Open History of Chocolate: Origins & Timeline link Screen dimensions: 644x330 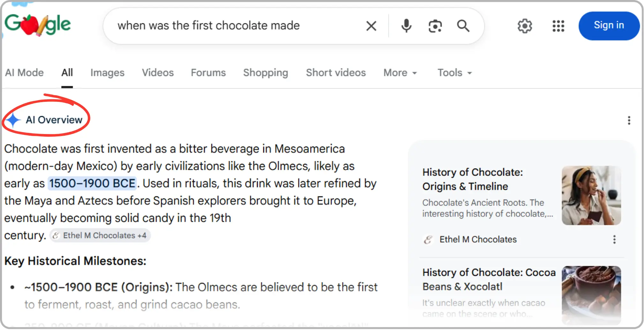[472, 179]
